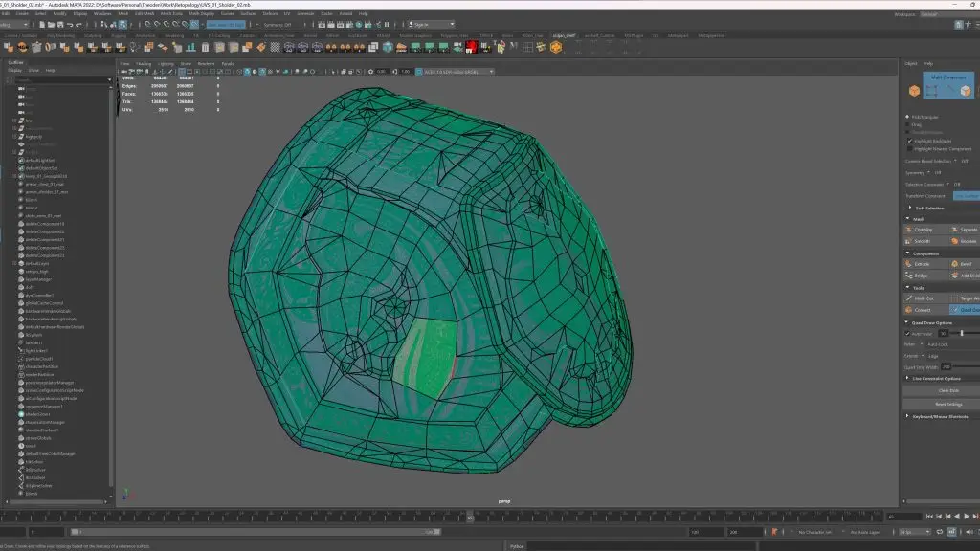The image size is (980, 551).
Task: Open the Shading menu in viewport panel
Action: coord(144,63)
